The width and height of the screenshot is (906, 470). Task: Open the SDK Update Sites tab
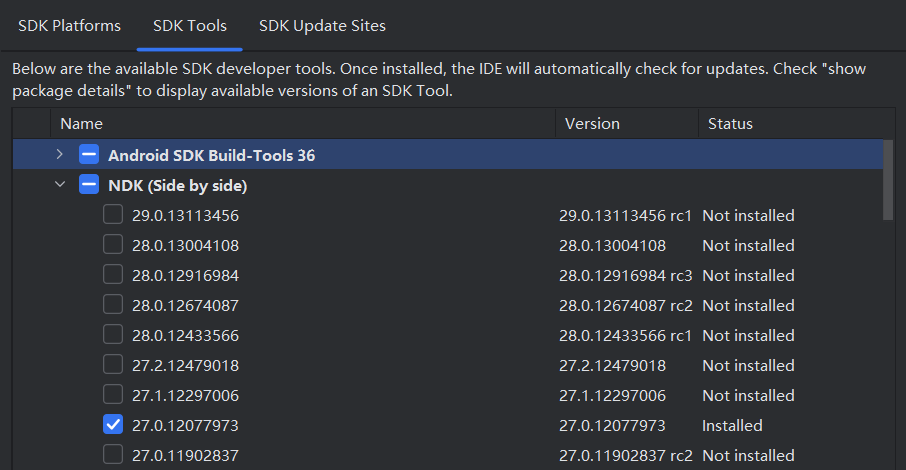coord(322,26)
